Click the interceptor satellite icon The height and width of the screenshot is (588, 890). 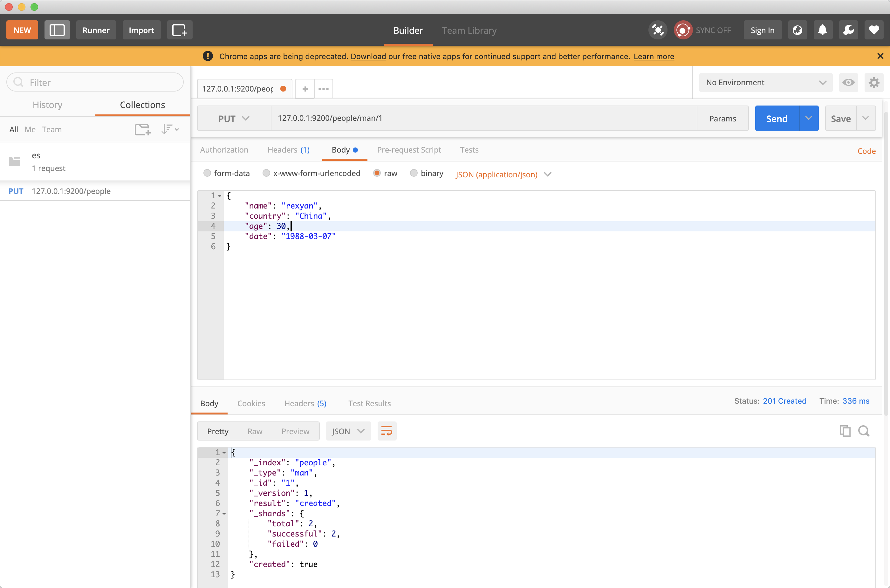coord(657,30)
